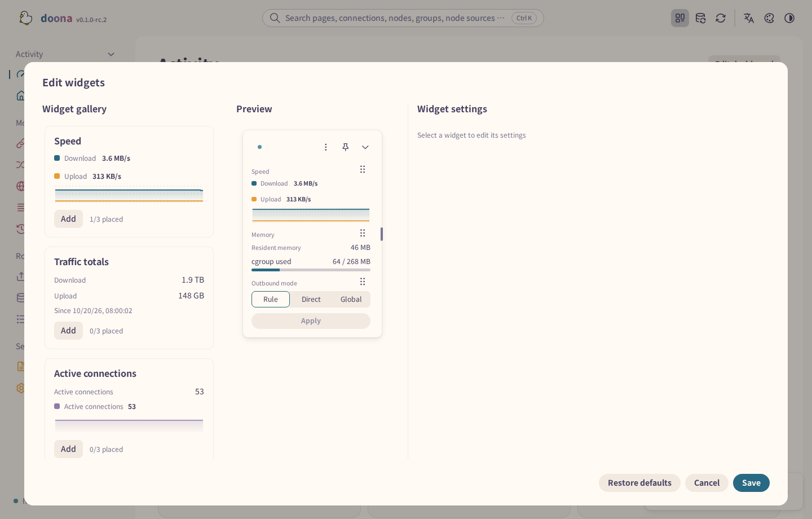The height and width of the screenshot is (519, 812).
Task: Add the Active connections widget
Action: (68, 449)
